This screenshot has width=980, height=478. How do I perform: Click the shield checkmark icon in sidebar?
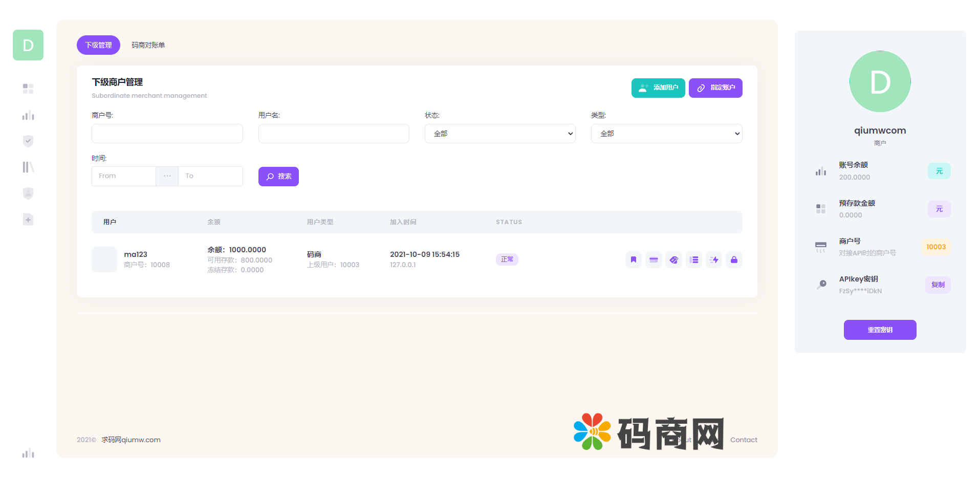(28, 141)
